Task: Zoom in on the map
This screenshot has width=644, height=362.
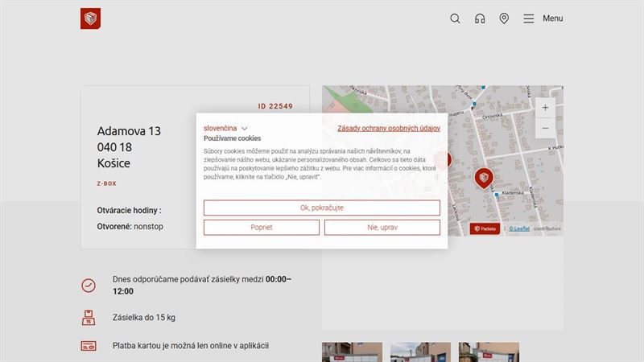Action: (x=545, y=108)
